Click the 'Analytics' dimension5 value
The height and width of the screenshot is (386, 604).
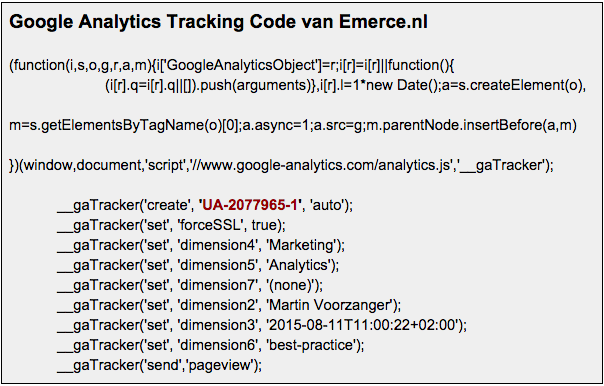(298, 265)
